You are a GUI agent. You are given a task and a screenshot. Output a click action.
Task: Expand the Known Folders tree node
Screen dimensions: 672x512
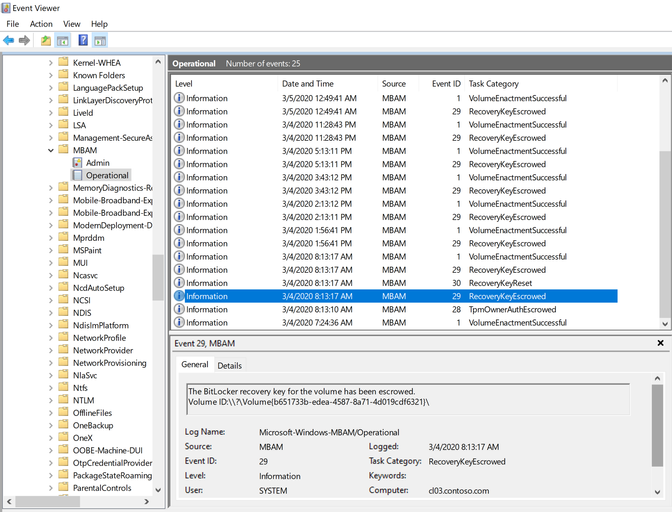tap(51, 75)
